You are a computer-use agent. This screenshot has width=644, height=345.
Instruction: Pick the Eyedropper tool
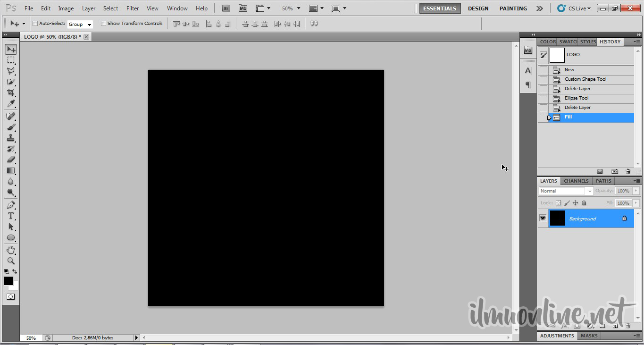pos(11,104)
